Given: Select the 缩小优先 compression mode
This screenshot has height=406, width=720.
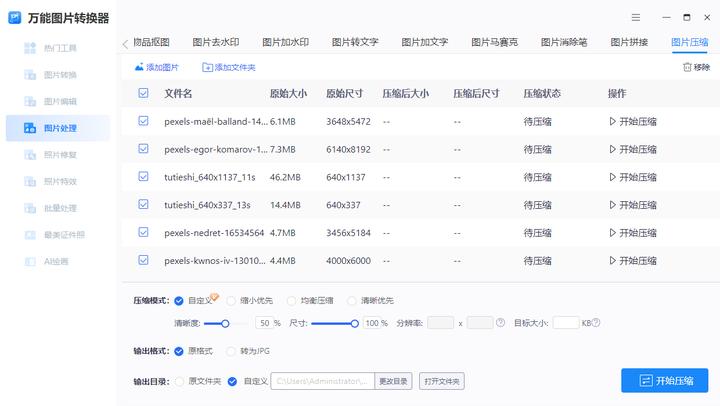Looking at the screenshot, I should (231, 301).
